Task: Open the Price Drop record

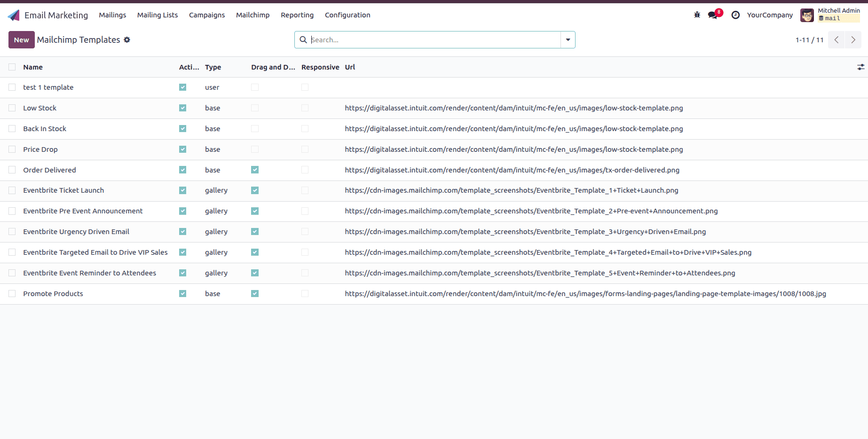Action: point(40,149)
